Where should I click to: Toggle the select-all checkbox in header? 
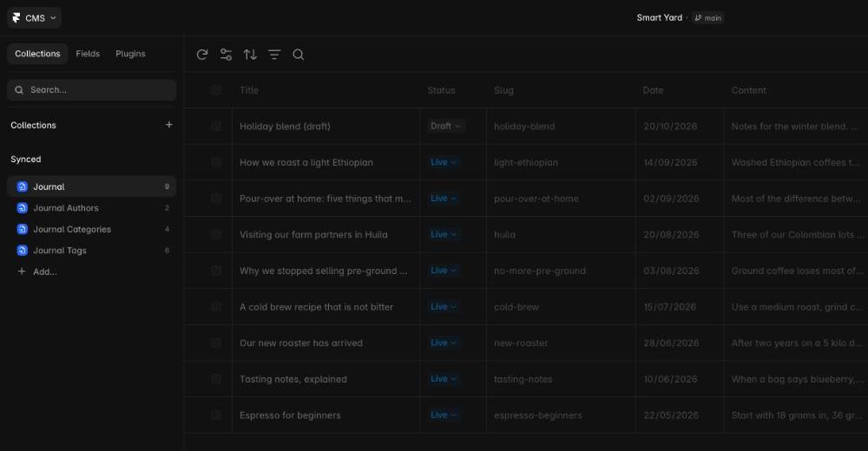[216, 90]
